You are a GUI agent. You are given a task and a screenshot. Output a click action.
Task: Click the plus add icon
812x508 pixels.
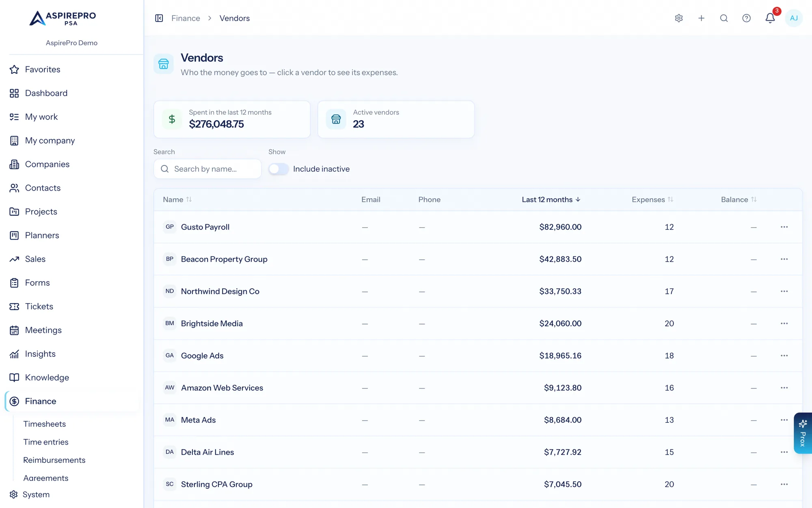click(x=701, y=18)
